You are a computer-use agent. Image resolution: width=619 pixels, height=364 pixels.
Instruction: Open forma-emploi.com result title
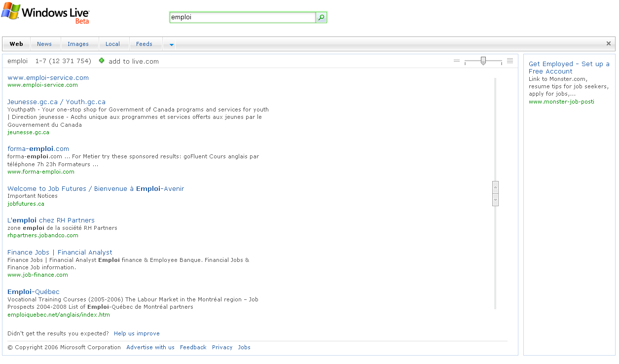tap(38, 148)
